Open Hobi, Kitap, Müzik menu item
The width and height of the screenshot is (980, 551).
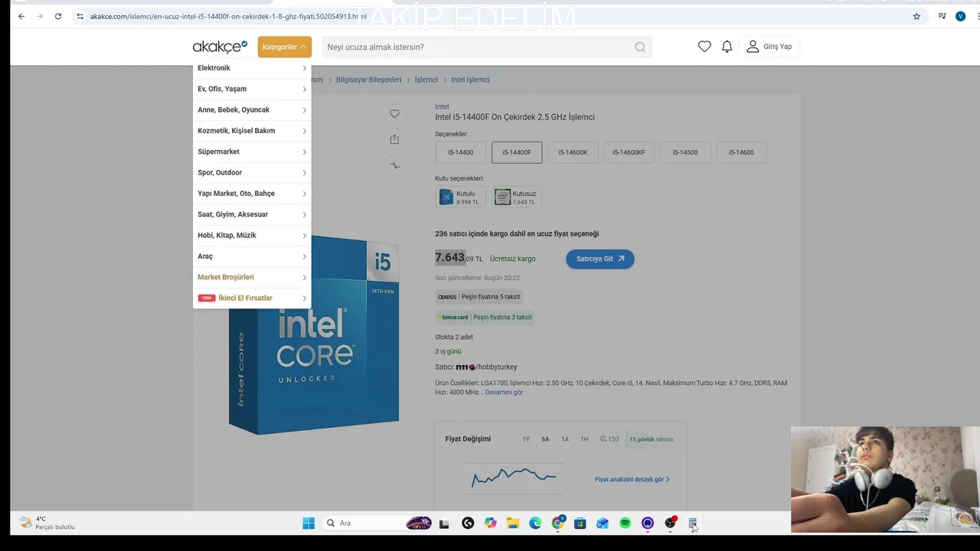pos(252,235)
